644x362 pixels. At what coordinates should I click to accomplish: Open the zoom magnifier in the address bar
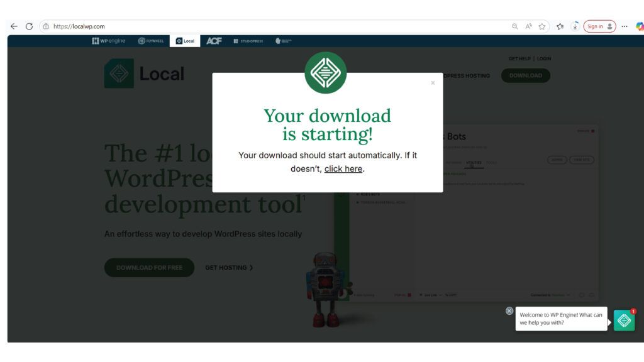[x=514, y=26]
